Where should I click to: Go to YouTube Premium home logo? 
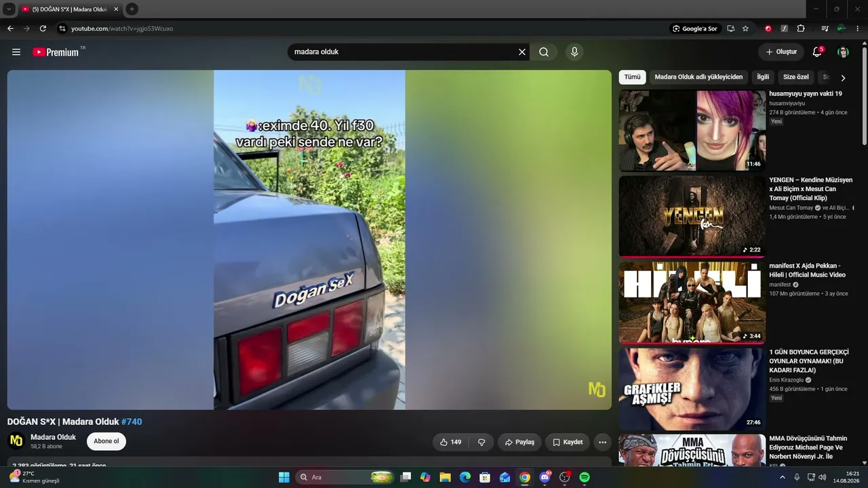click(56, 52)
